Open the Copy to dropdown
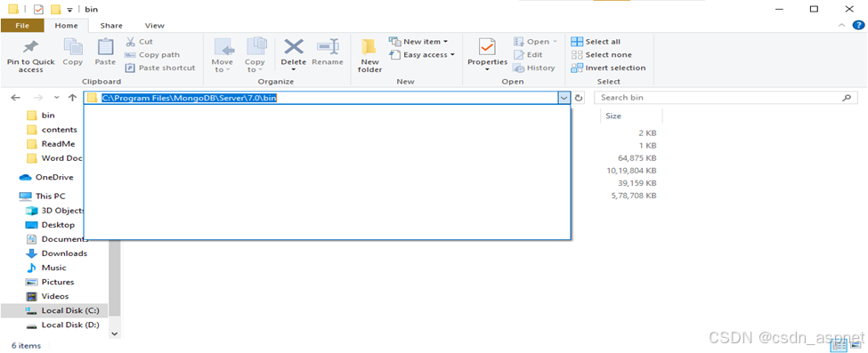The height and width of the screenshot is (353, 868). [255, 55]
